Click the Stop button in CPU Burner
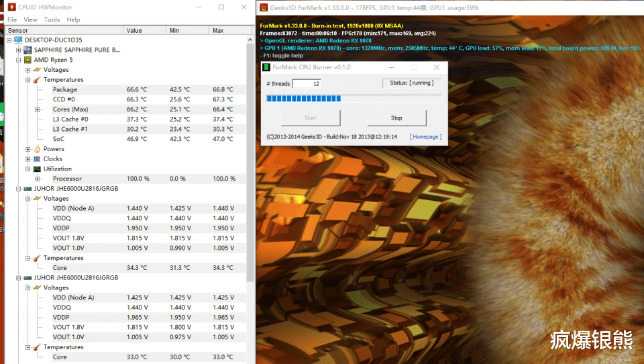The width and height of the screenshot is (644, 364). pos(396,118)
